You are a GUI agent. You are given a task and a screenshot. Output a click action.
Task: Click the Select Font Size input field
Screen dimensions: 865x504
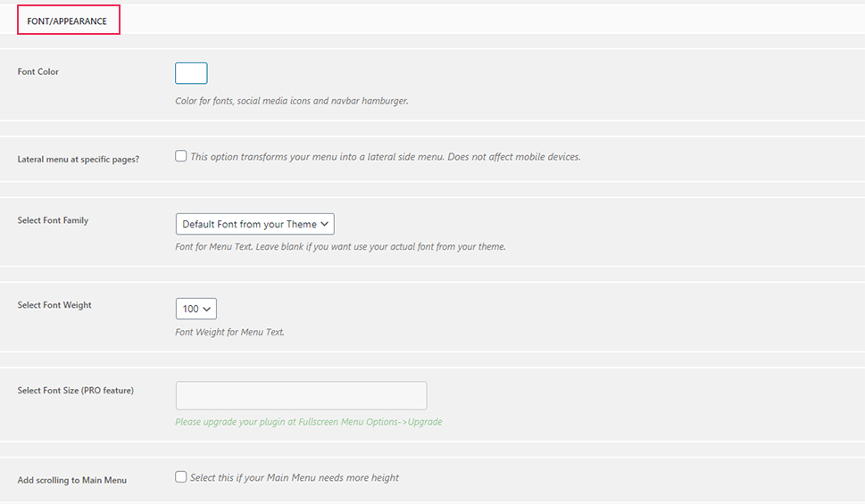click(301, 395)
